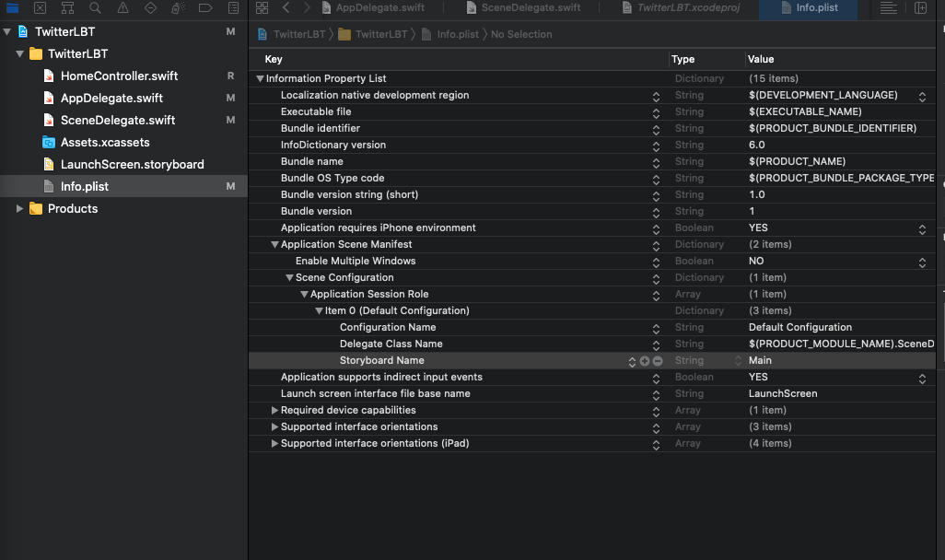The width and height of the screenshot is (945, 560).
Task: Select Bundle OS Type code row
Action: click(x=592, y=179)
